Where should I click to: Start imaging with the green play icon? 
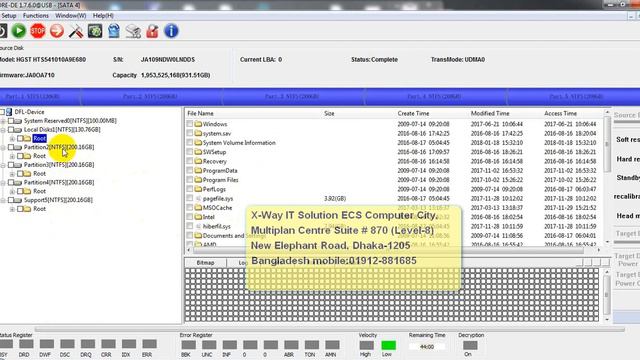pos(18,31)
